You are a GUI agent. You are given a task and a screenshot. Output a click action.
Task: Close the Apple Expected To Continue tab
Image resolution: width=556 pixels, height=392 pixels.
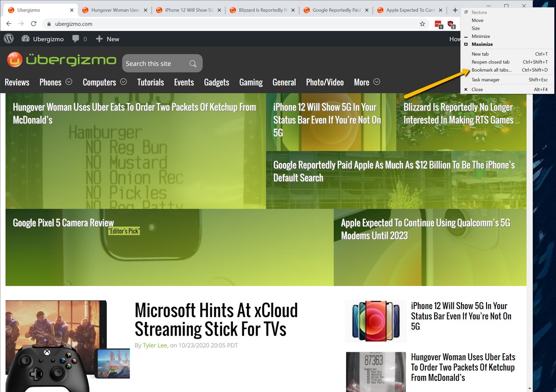(440, 10)
